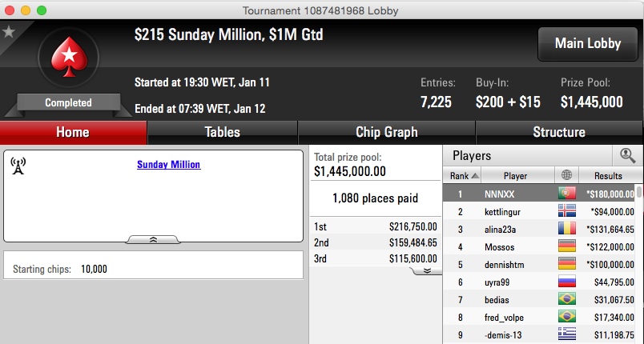
Task: Sort by the Results column header
Action: 608,175
